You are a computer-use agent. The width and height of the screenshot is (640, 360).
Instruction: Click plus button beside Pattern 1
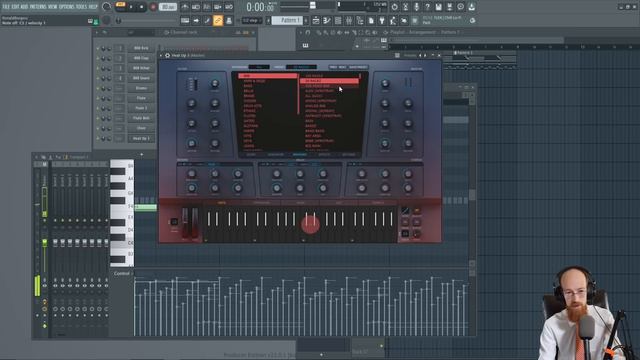(x=306, y=20)
